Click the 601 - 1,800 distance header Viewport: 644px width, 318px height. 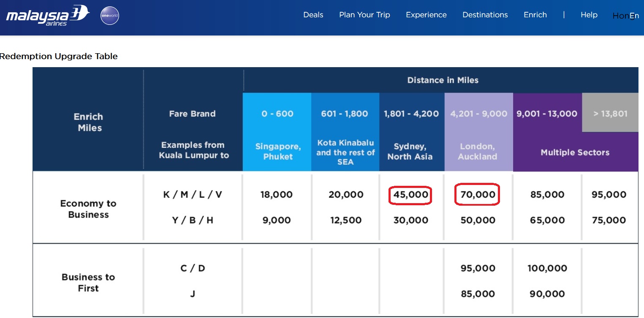(x=345, y=114)
